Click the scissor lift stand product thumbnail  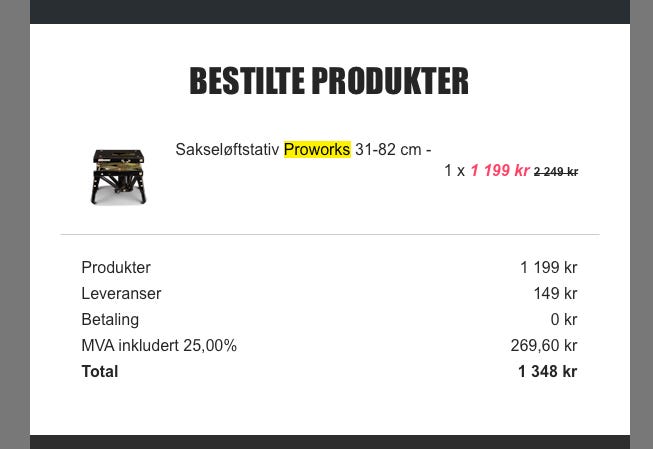pyautogui.click(x=118, y=176)
